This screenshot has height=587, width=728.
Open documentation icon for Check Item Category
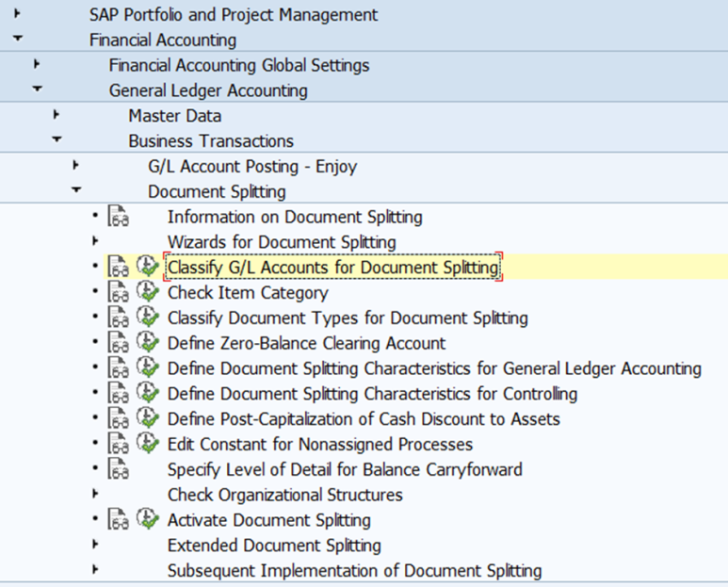click(x=119, y=292)
